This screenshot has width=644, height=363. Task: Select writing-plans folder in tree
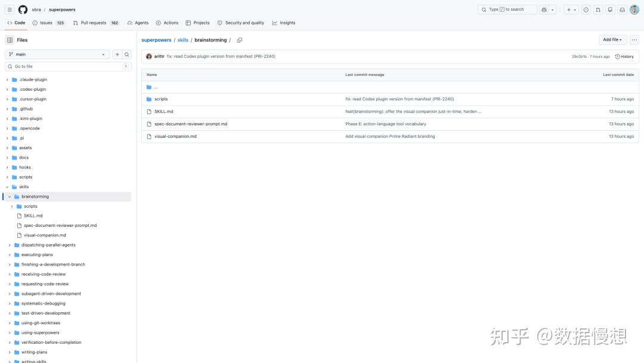pyautogui.click(x=34, y=352)
